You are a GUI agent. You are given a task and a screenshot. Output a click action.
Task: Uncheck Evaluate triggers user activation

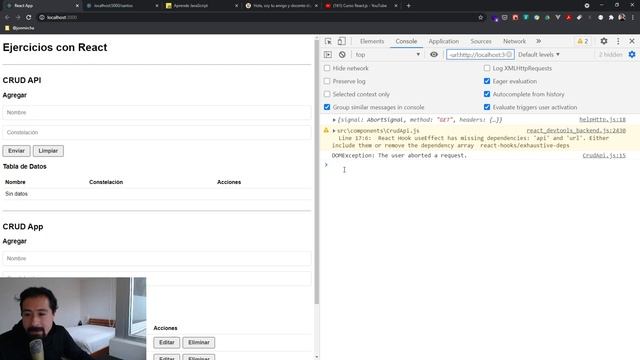click(x=487, y=107)
